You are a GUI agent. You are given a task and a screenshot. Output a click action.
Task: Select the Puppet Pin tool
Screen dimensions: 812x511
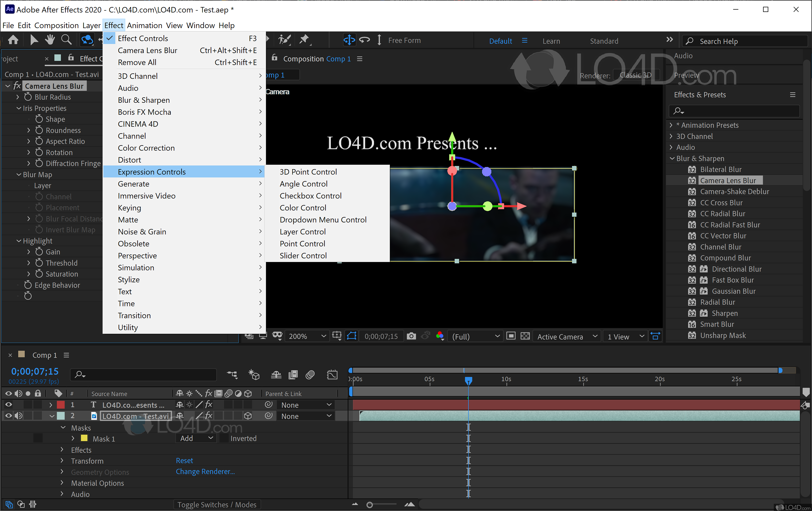305,40
